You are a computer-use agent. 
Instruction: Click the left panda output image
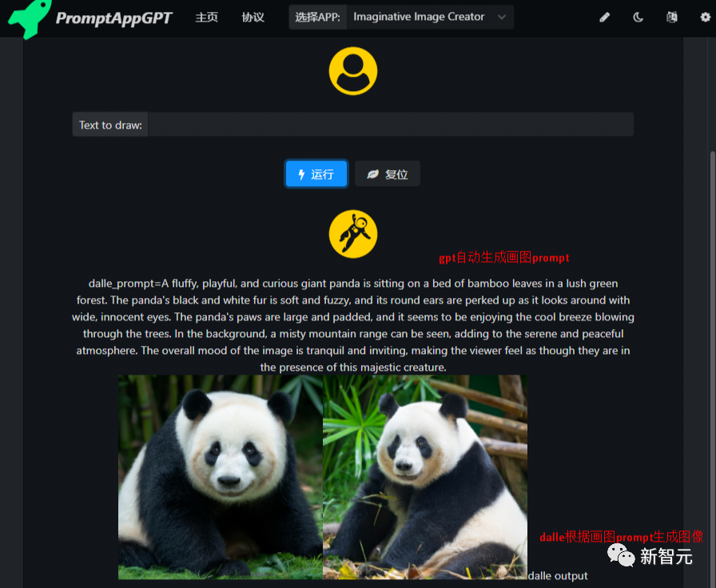pos(220,476)
